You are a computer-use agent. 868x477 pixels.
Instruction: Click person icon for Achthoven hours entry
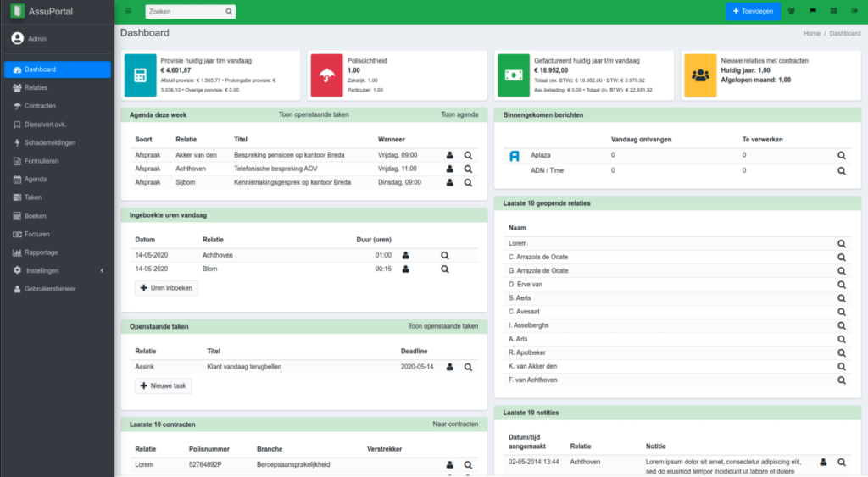pyautogui.click(x=406, y=256)
